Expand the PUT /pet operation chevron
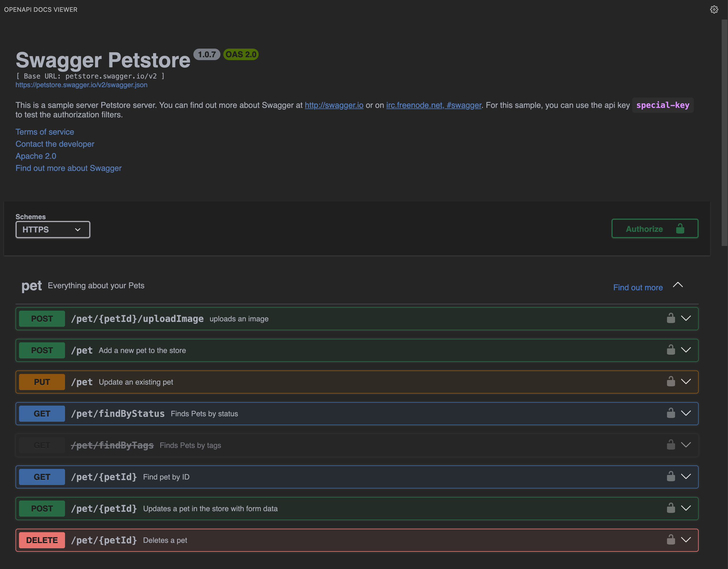Screen dimensions: 728x569 (686, 382)
